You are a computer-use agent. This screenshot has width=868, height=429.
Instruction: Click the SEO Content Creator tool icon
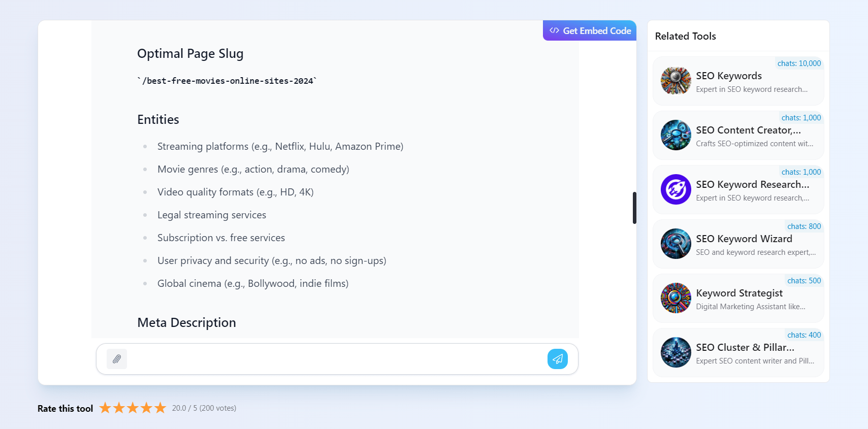click(x=676, y=135)
